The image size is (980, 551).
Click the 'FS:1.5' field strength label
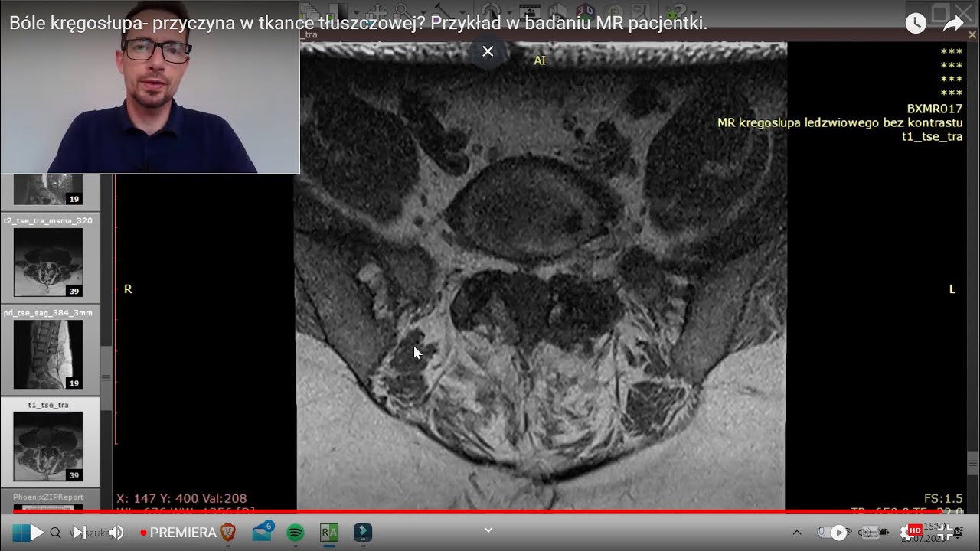click(944, 498)
